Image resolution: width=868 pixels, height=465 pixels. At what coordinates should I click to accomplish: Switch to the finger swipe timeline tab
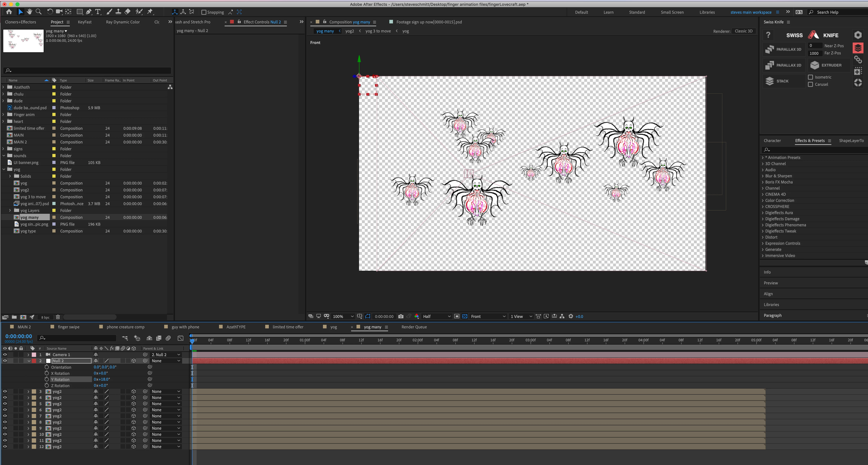click(x=68, y=327)
